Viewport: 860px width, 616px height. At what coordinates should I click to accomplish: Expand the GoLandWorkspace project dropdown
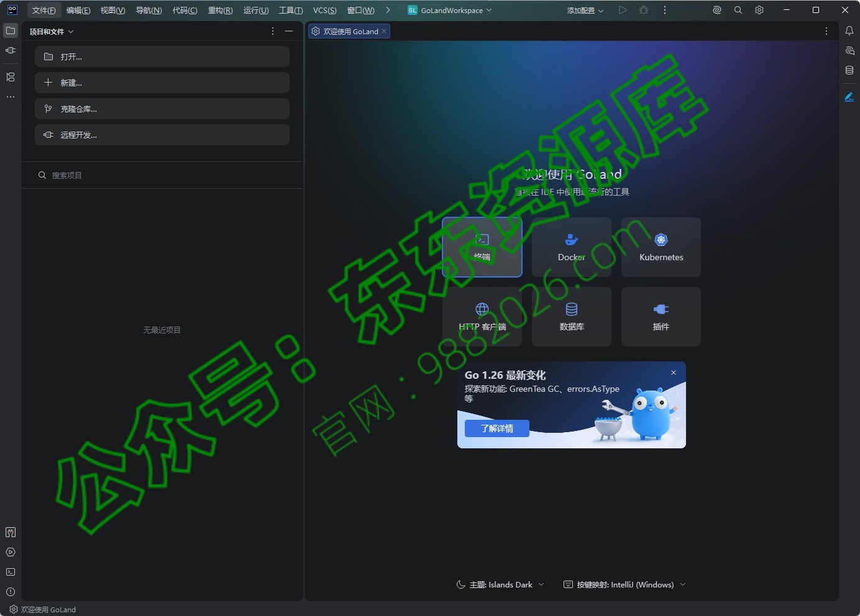tap(450, 10)
